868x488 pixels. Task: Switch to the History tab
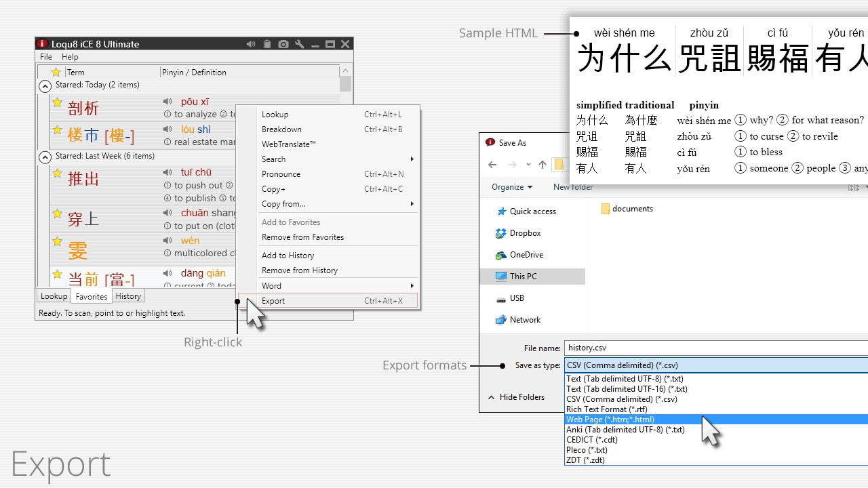tap(128, 296)
